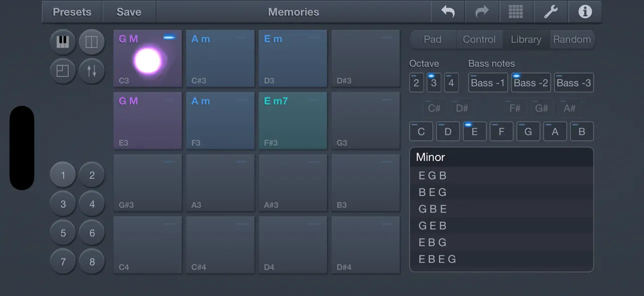Switch to the Library tab
Viewport: 644px width, 296px height.
pos(525,39)
